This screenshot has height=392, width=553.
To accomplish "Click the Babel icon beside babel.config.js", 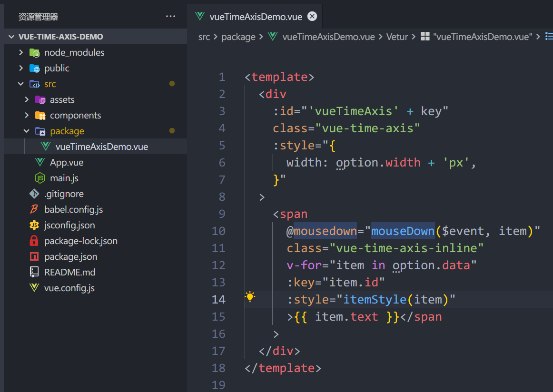I will click(34, 209).
